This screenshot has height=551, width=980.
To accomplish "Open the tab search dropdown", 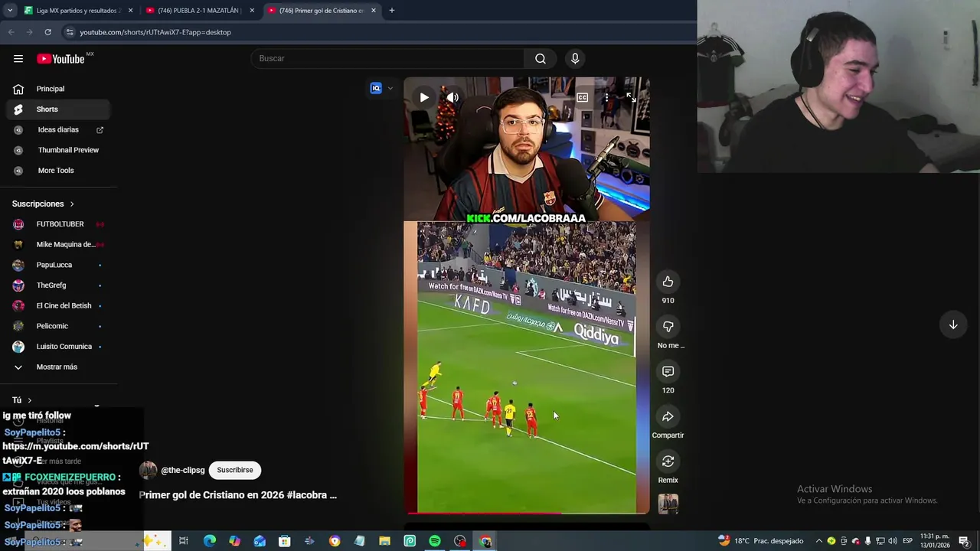I will [10, 11].
